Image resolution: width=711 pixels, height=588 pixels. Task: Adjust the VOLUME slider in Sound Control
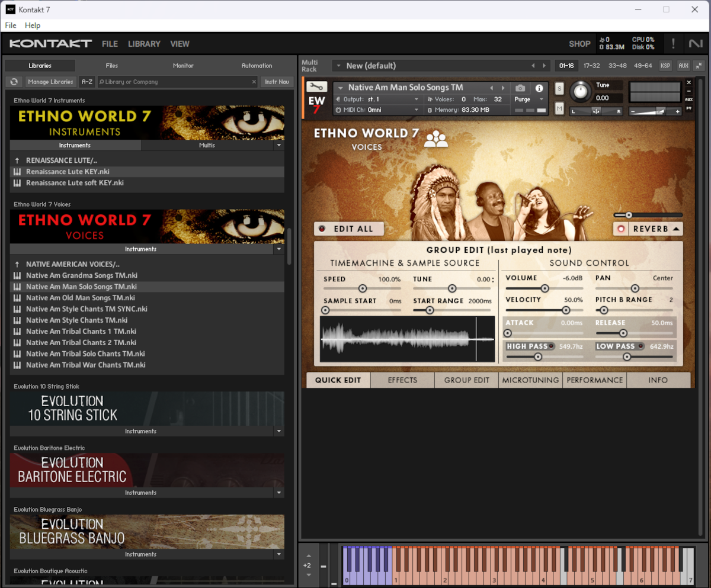(x=544, y=288)
